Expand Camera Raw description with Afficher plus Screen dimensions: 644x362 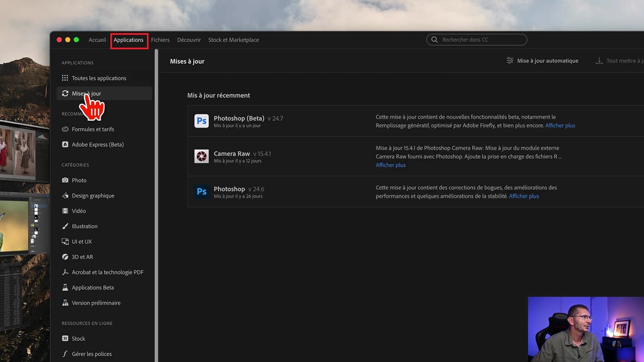pos(391,165)
